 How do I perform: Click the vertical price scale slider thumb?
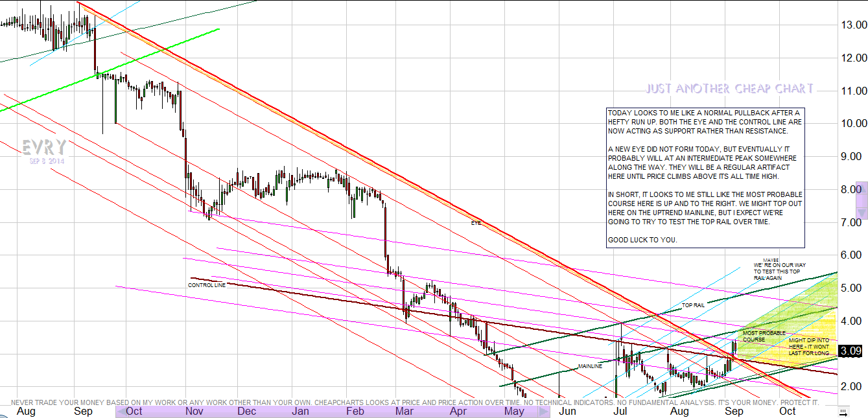(861, 200)
